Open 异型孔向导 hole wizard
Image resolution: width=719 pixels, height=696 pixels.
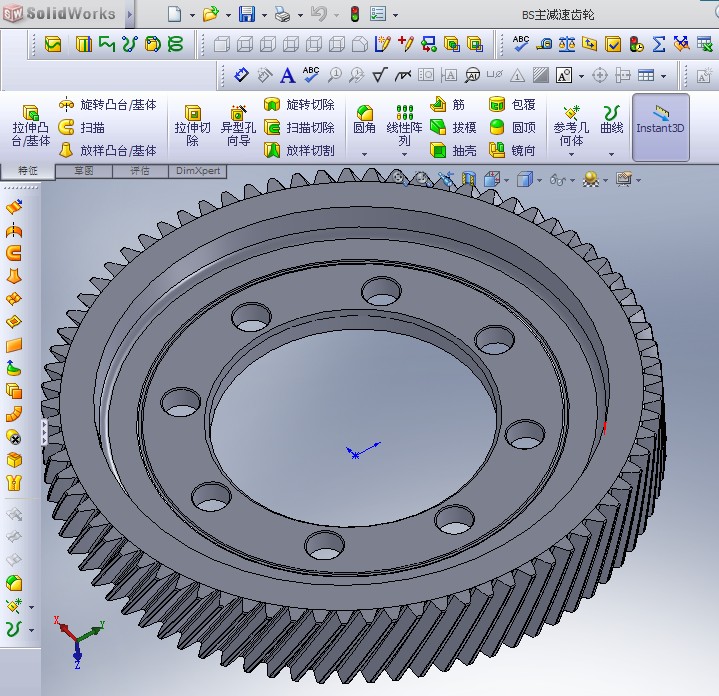[238, 126]
